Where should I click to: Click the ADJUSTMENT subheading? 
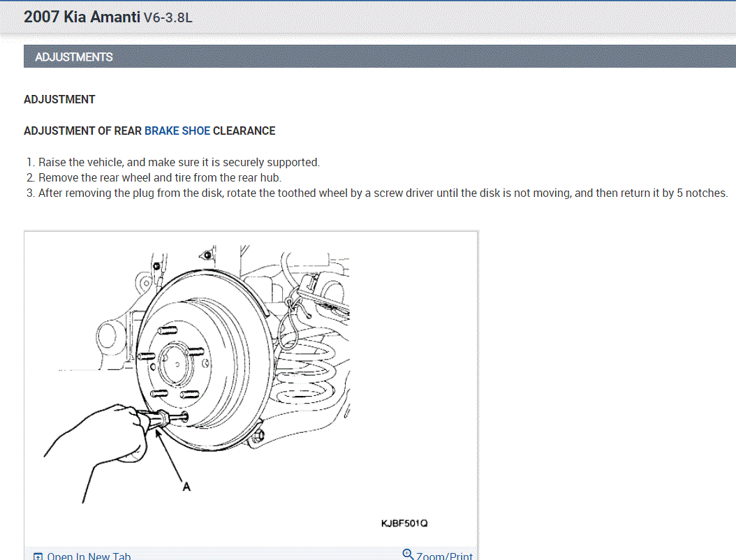59,100
